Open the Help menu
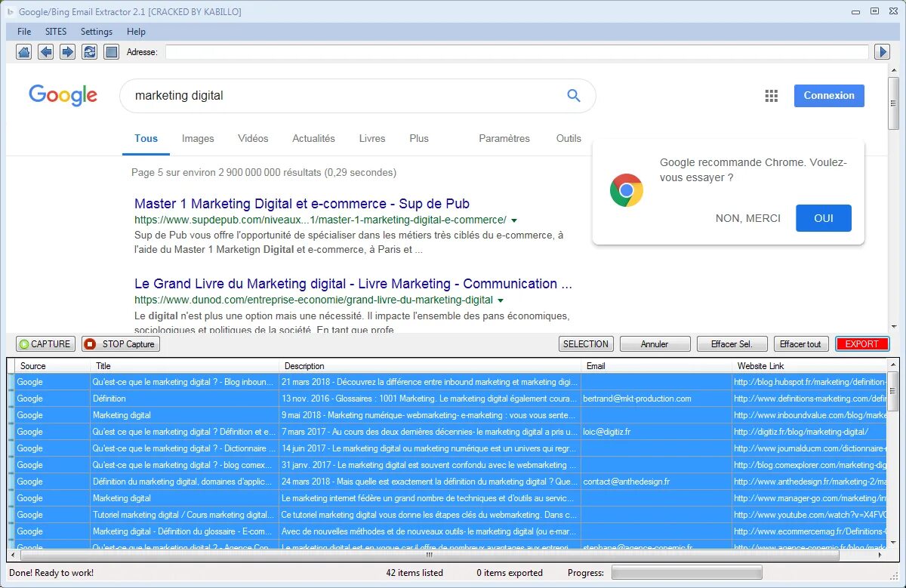906x588 pixels. [136, 32]
